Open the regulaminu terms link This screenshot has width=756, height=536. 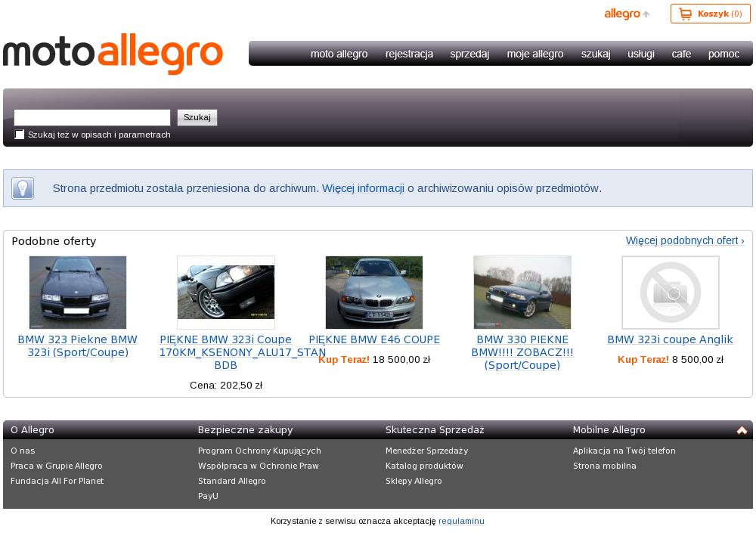coord(461,521)
